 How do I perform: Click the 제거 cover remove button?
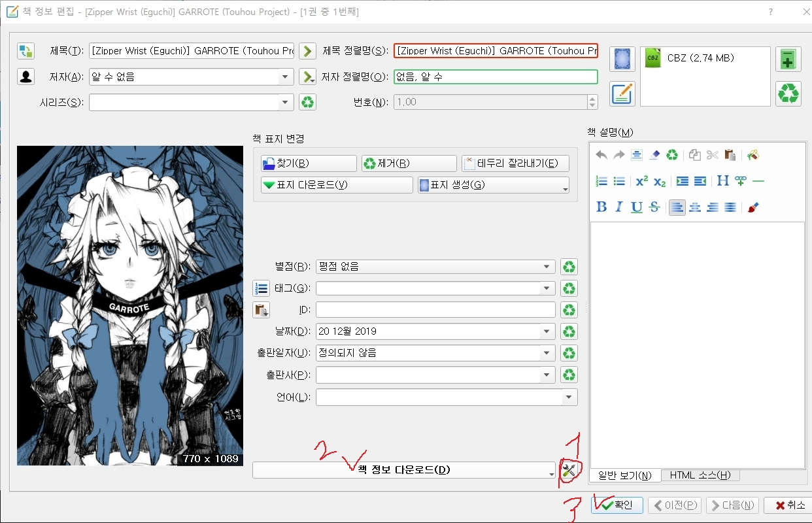click(x=409, y=163)
